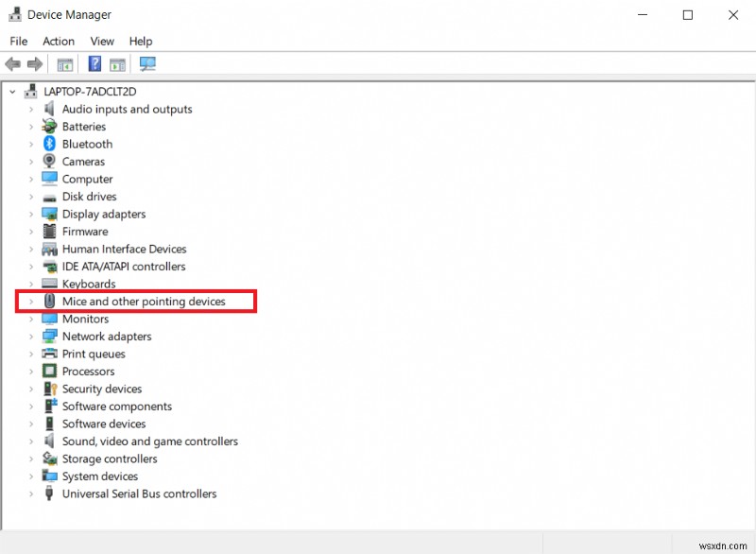Click the Keyboards category icon
This screenshot has width=756, height=554.
tap(49, 284)
